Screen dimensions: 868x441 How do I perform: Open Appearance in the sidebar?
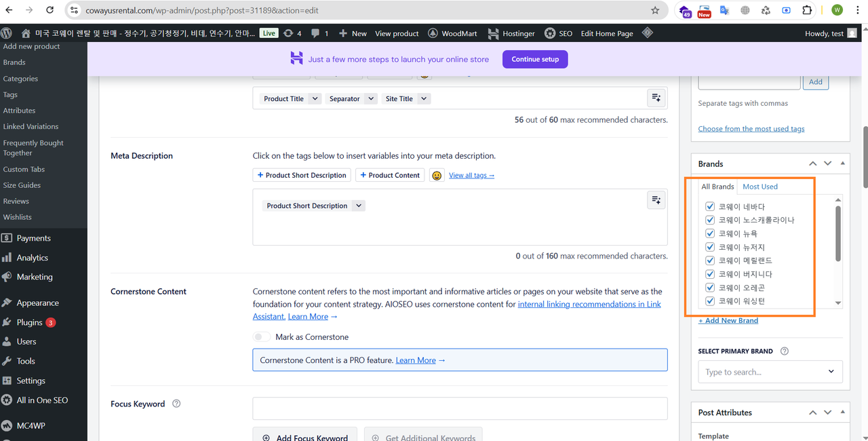[37, 303]
